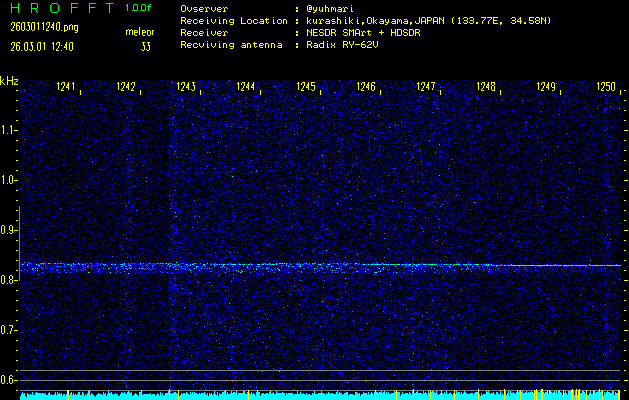Click the 1246 time marker
The image size is (629, 400).
pyautogui.click(x=366, y=87)
